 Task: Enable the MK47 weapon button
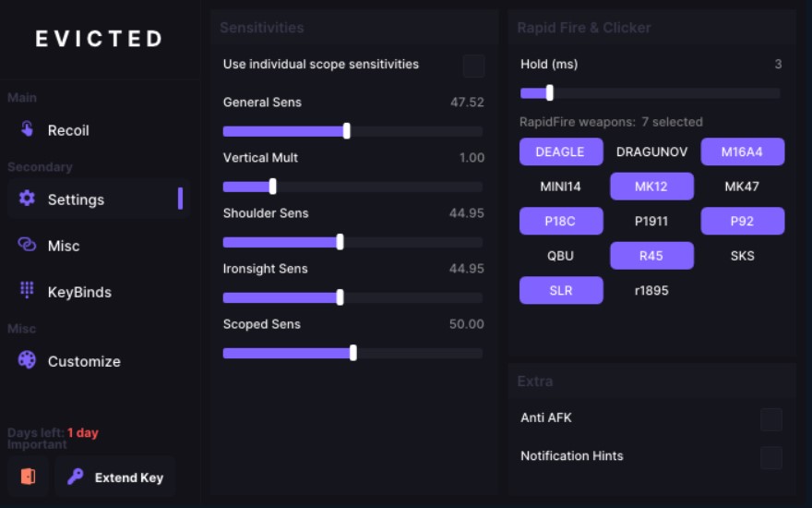742,187
